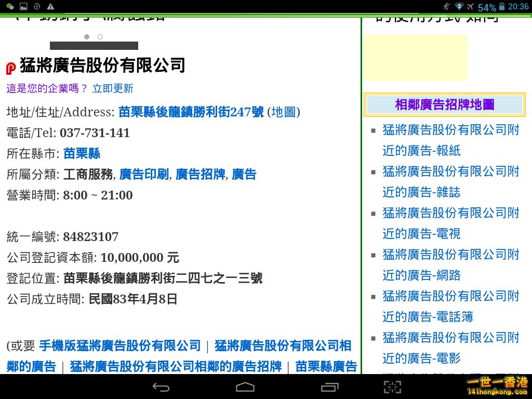Open the 廣告 category link after 廣告招牌
This screenshot has width=532, height=399.
(244, 175)
